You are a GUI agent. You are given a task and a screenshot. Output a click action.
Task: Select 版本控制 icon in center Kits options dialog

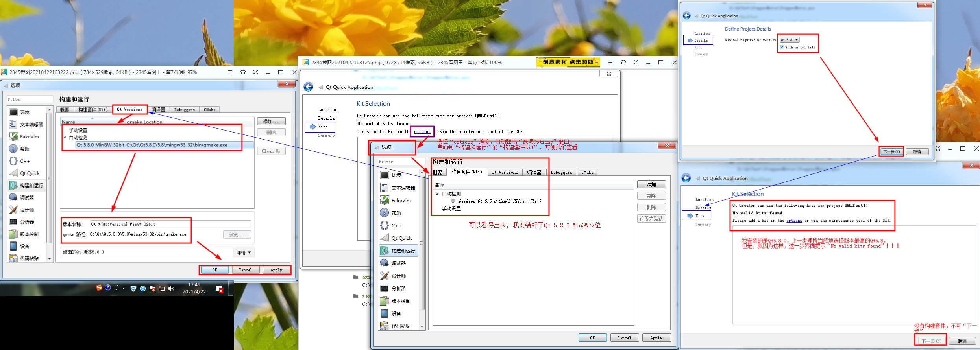tap(385, 301)
